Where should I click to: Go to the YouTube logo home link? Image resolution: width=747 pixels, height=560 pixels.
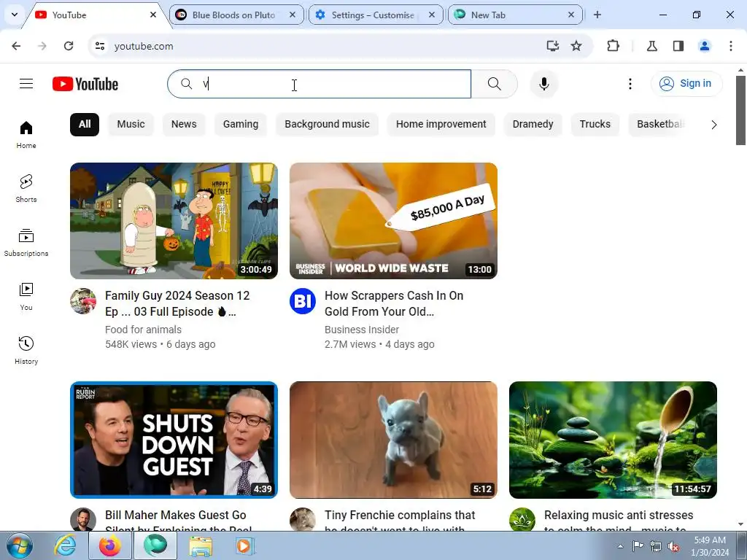(x=85, y=84)
